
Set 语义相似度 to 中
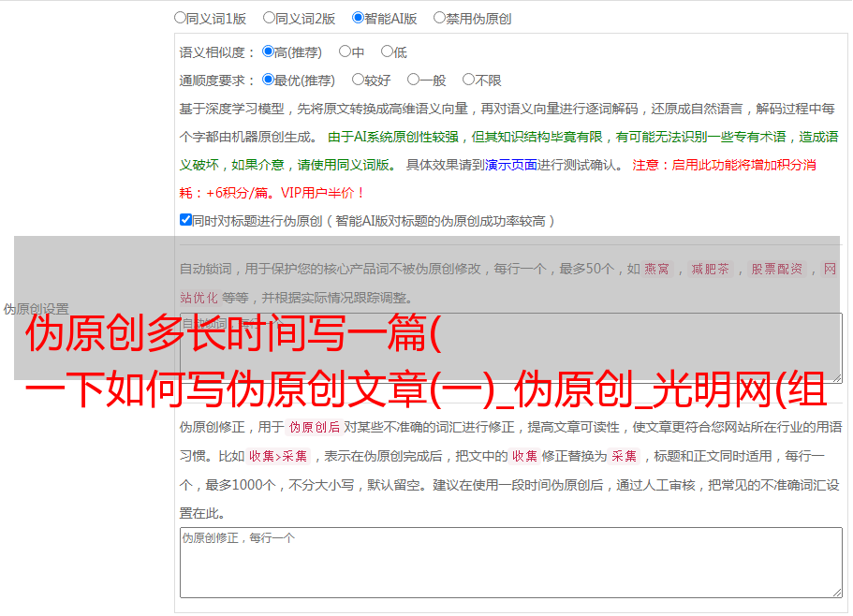[345, 51]
